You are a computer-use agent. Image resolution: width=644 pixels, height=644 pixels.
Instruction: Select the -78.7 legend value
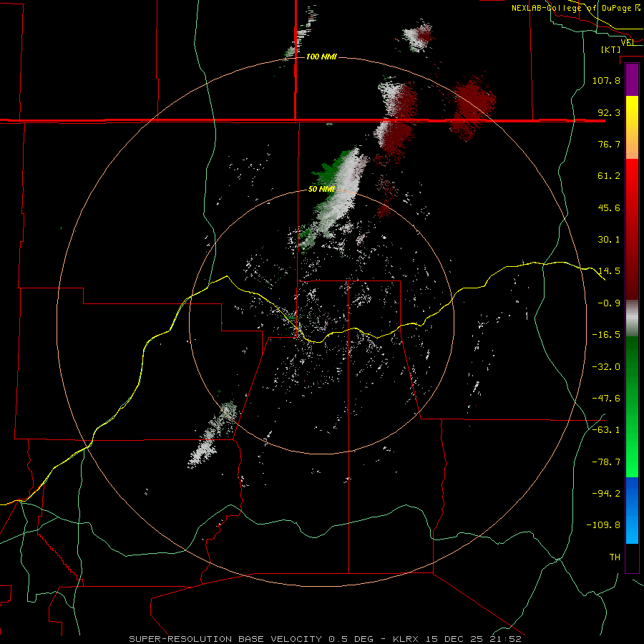(606, 462)
